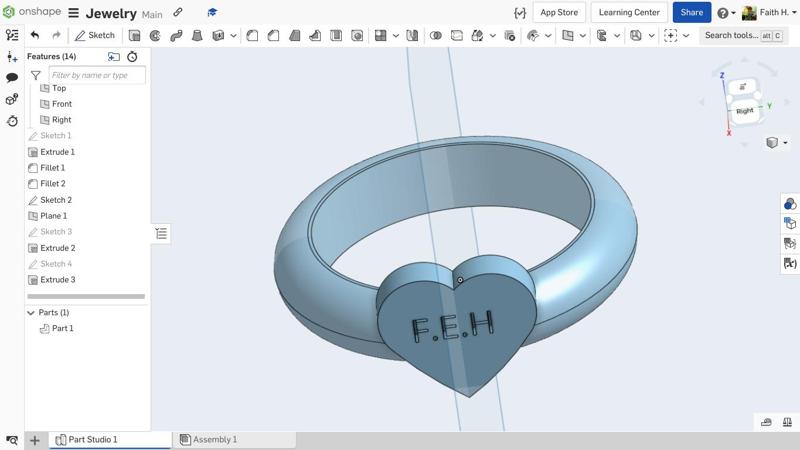The image size is (800, 450).
Task: Click the insert feature icon in left sidebar
Action: (x=12, y=57)
